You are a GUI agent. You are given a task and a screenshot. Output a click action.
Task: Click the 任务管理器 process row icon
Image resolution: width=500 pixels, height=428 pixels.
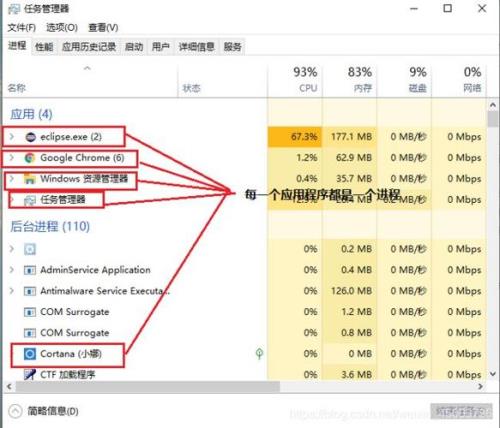point(30,200)
